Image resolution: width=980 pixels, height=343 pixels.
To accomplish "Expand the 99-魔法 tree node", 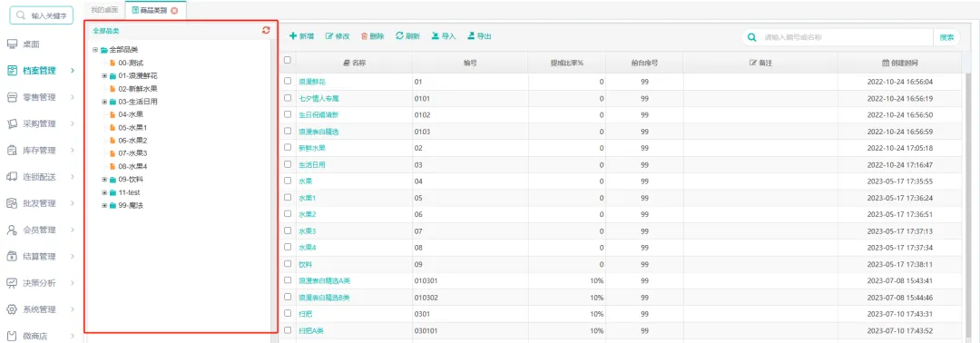I will (x=104, y=206).
